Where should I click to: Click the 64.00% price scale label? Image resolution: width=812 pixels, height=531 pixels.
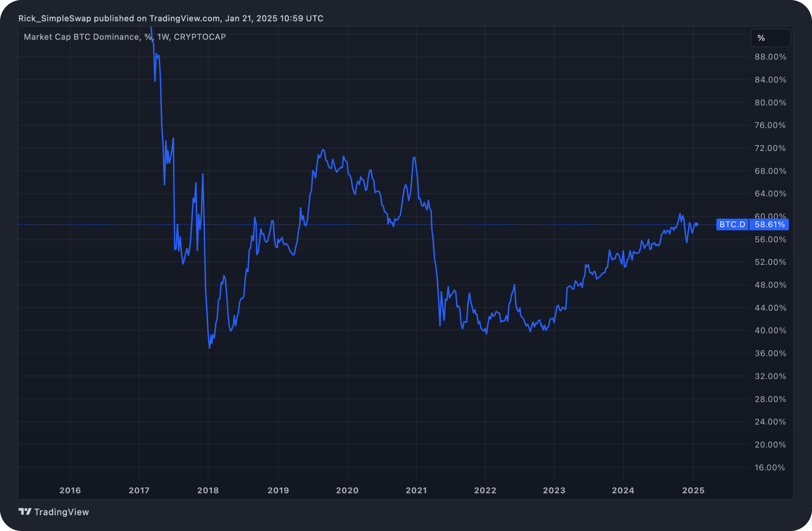pyautogui.click(x=770, y=194)
